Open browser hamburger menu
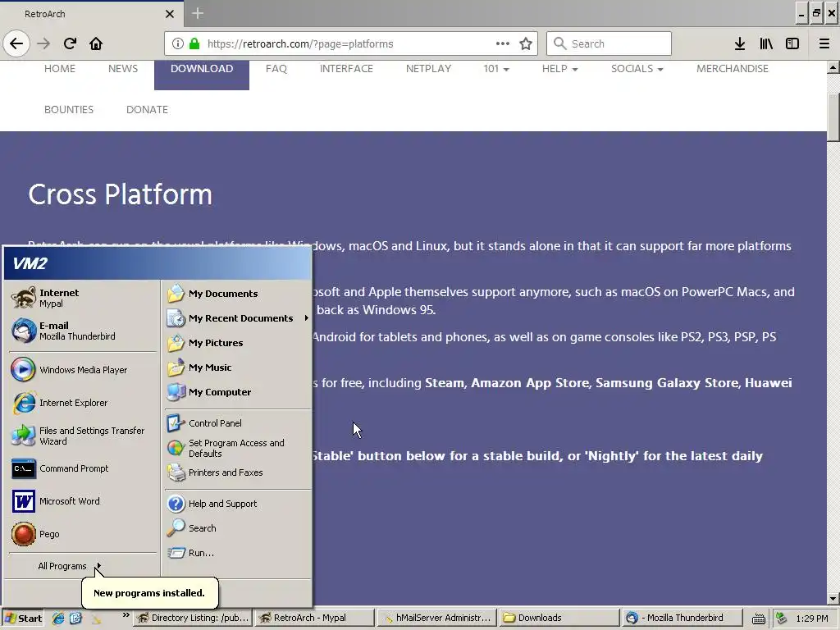 (x=824, y=44)
